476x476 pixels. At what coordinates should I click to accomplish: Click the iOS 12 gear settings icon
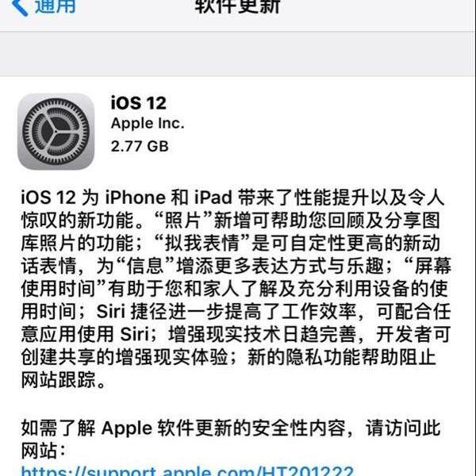coord(56,132)
